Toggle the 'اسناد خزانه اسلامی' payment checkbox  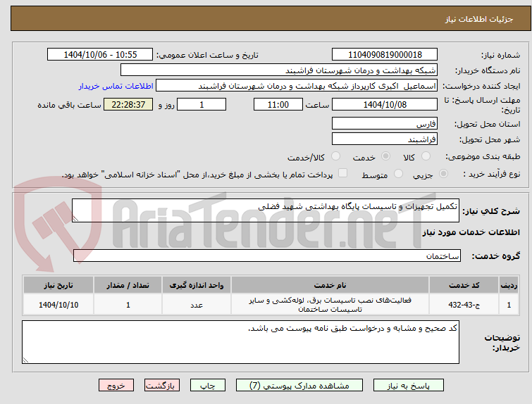pos(343,173)
